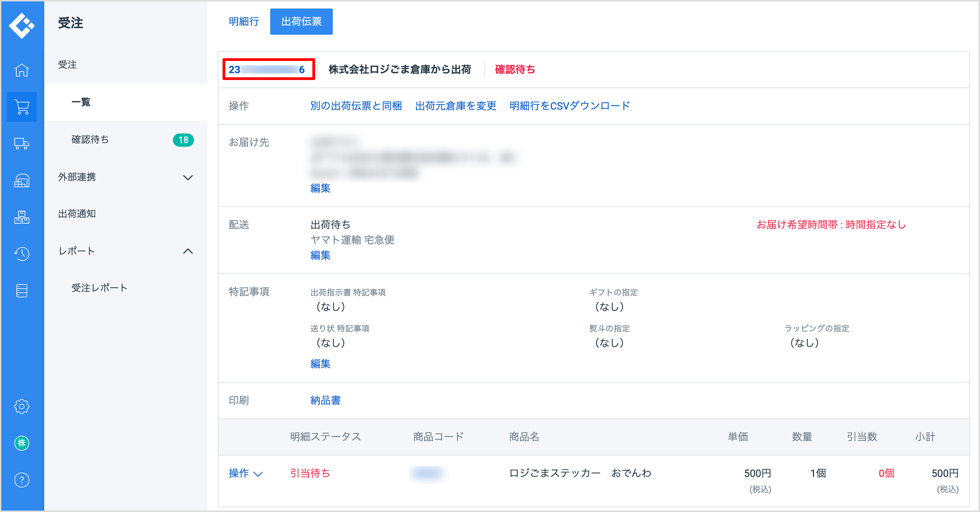The width and height of the screenshot is (980, 512).
Task: Click the highlighted shipping slip number
Action: tap(267, 70)
